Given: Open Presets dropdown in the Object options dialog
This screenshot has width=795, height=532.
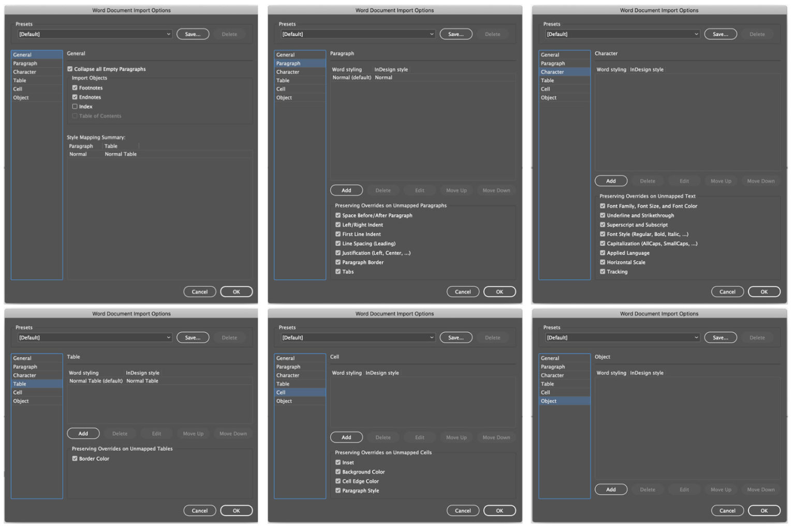Looking at the screenshot, I should pyautogui.click(x=622, y=337).
